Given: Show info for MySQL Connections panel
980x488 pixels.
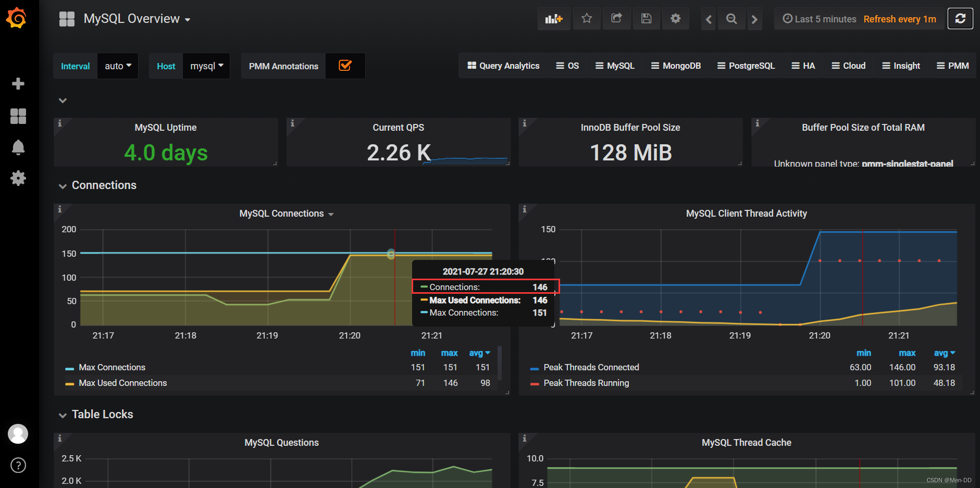Looking at the screenshot, I should click(x=59, y=209).
